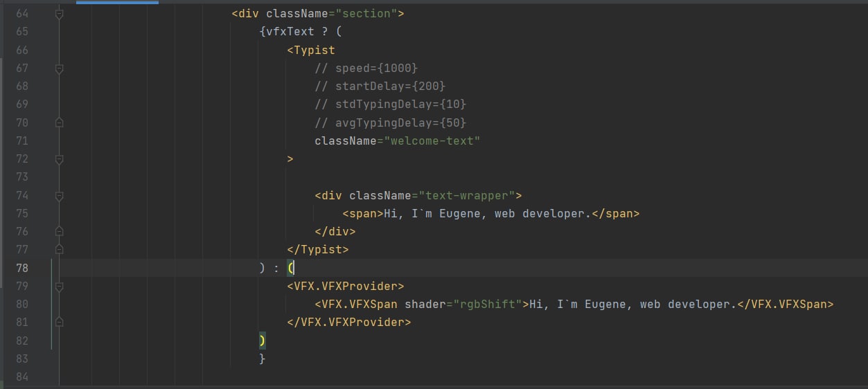The width and height of the screenshot is (868, 389).
Task: Click the commented avgTypingDelay={50} line
Action: point(391,123)
